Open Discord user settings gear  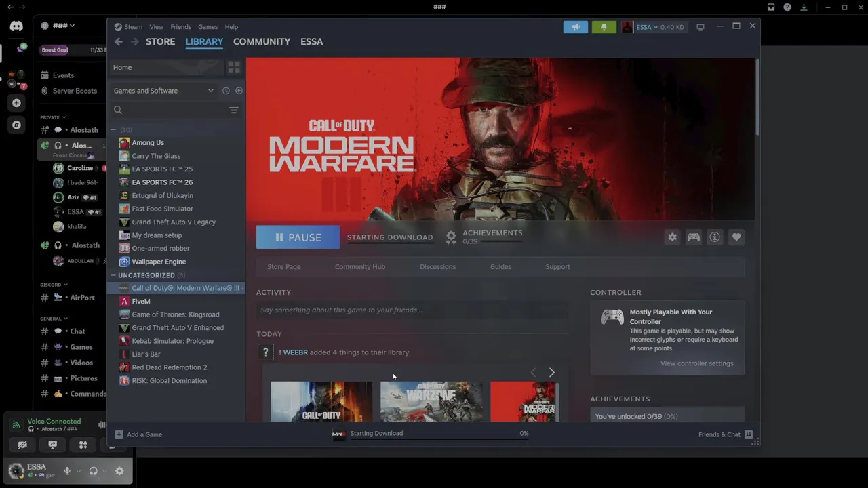[119, 471]
